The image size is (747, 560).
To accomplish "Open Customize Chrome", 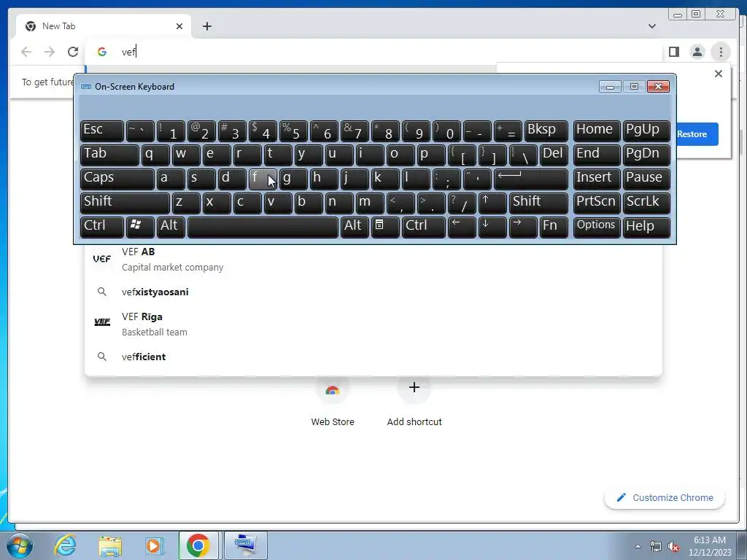I will coord(665,497).
